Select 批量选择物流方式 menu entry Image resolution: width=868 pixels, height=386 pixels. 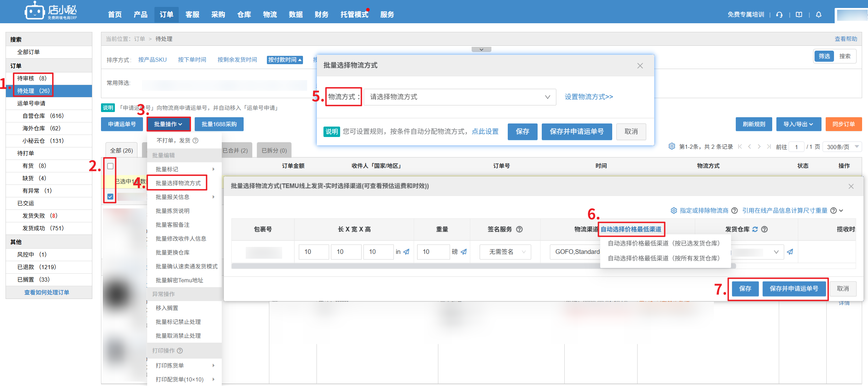point(178,183)
